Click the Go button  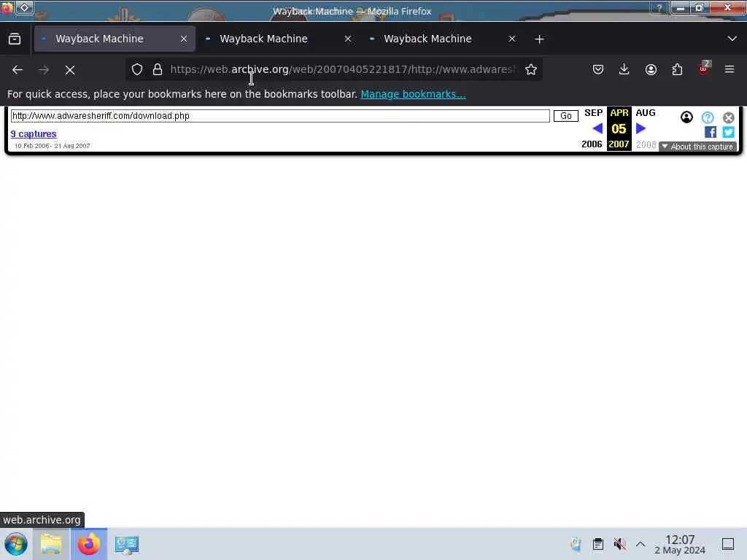(566, 116)
